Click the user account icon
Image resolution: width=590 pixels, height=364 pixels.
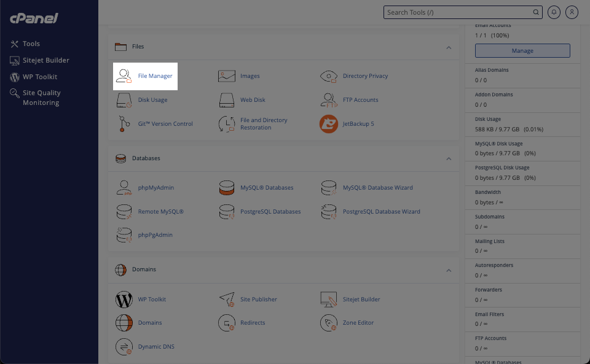pos(572,12)
